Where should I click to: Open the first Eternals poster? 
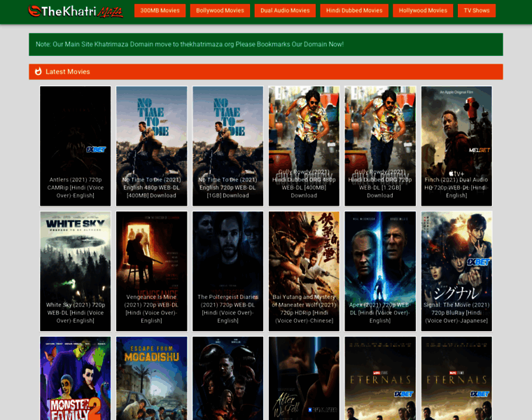point(380,378)
